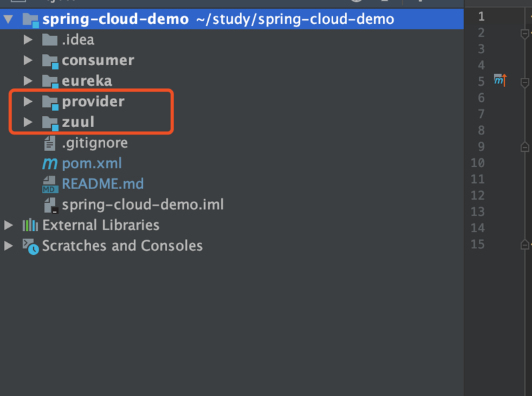Click the .idea folder icon

(x=49, y=39)
